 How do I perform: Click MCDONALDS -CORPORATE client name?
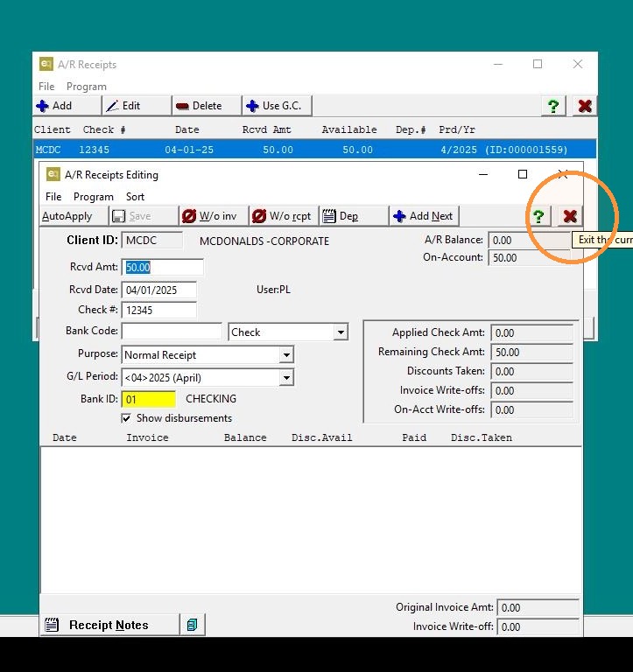264,241
